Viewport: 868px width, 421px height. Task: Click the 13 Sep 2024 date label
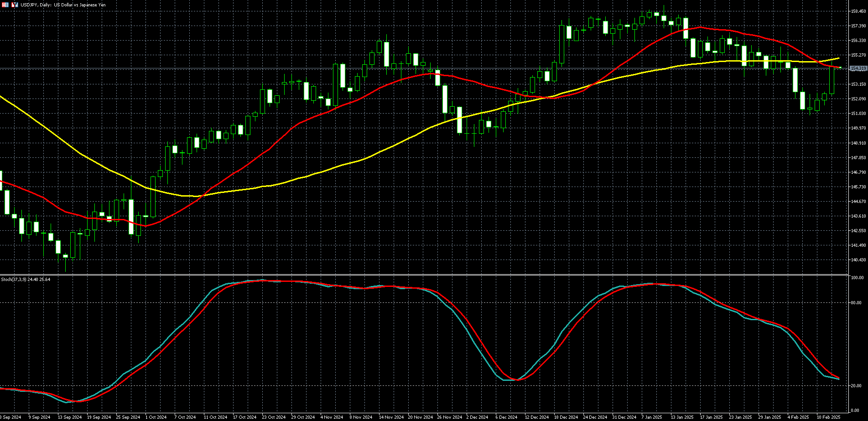[69, 417]
